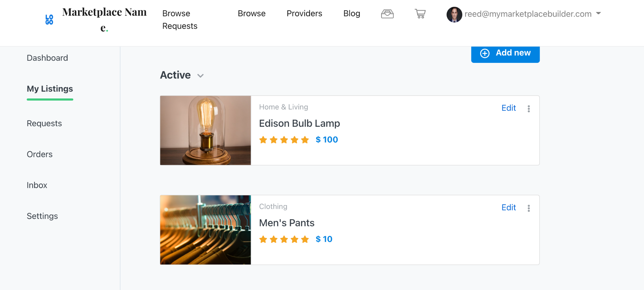Open the Active status filter dropdown
The width and height of the screenshot is (644, 290).
[x=182, y=75]
